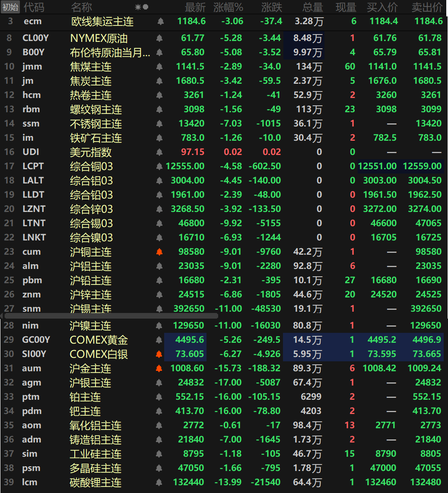This screenshot has width=448, height=493.
Task: Open the COMEX黄金 contract row
Action: click(x=98, y=340)
